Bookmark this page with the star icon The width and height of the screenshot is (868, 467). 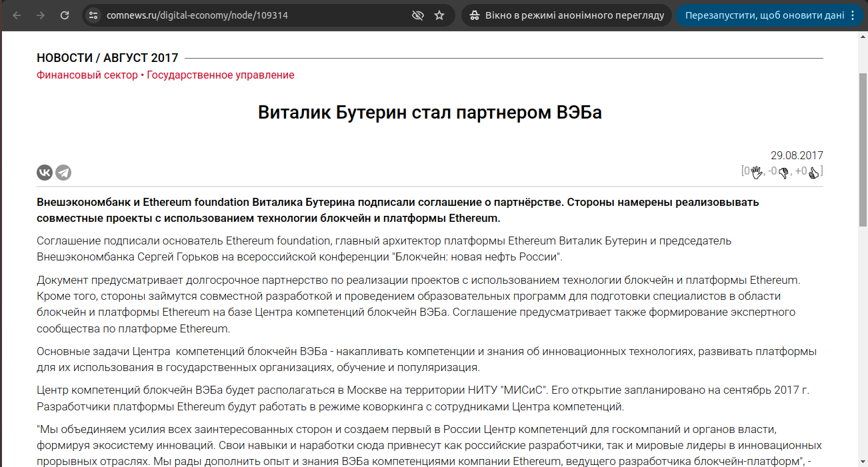439,15
